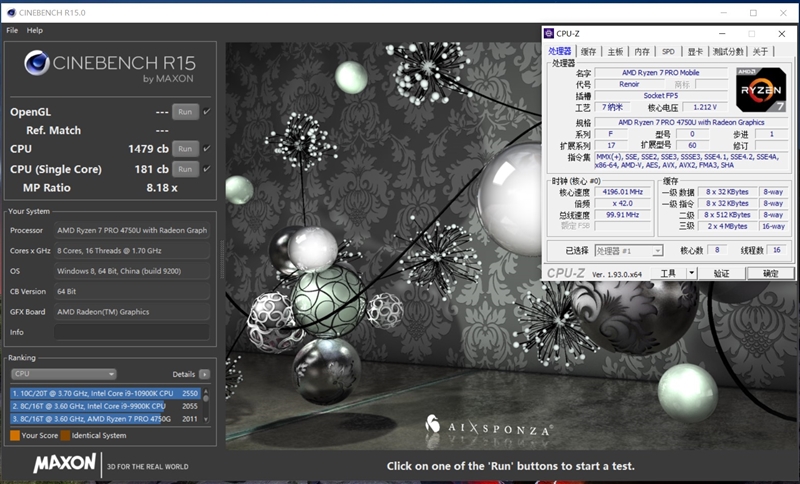Select ranking entry AMD Ryzen 7 PRO 4750G
The height and width of the screenshot is (484, 800).
point(105,419)
